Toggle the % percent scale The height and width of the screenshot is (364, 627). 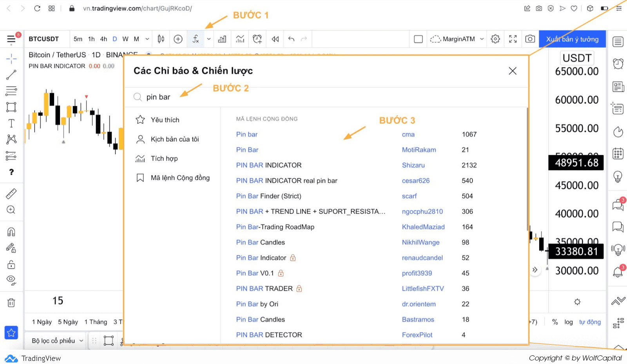coord(555,322)
